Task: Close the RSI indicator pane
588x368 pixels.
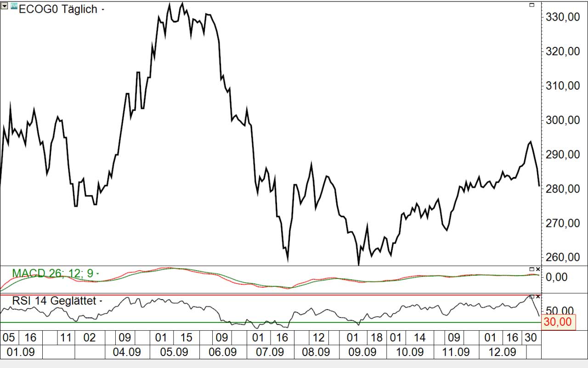Action: point(538,296)
